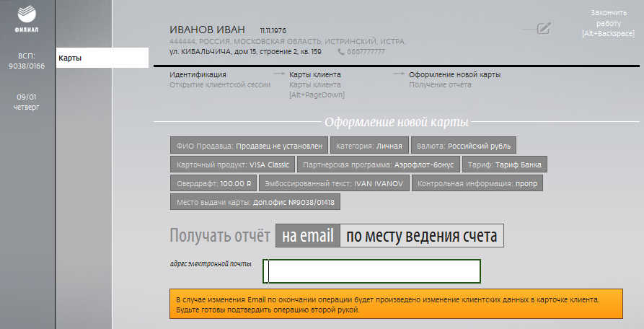Click the client name ИВАНОВ ИВАН
This screenshot has height=329, width=644.
click(x=207, y=30)
